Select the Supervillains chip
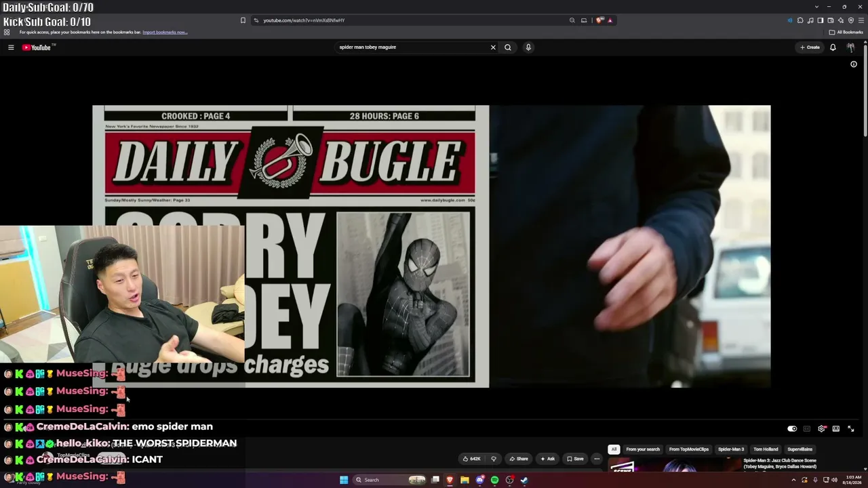This screenshot has height=488, width=868. pyautogui.click(x=800, y=449)
